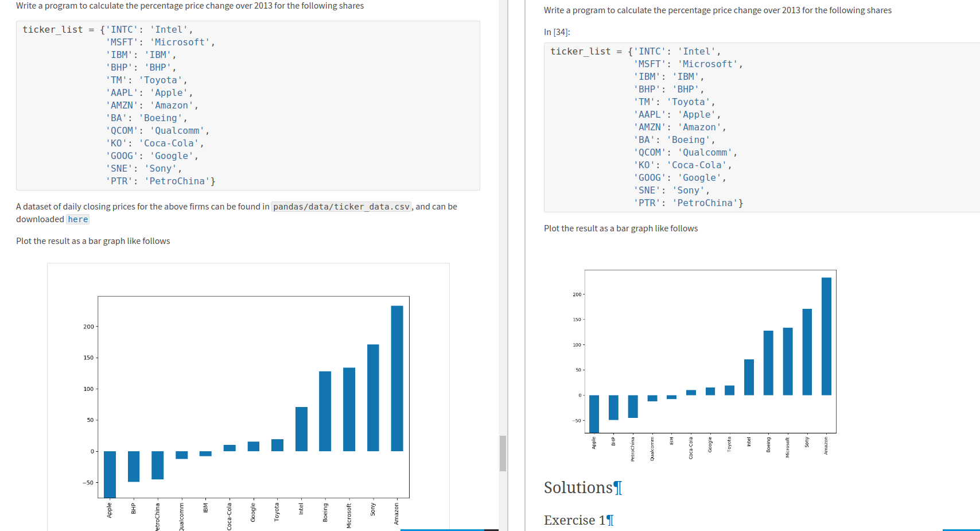Click the inline code pandas/data/ticker_data.csv

pyautogui.click(x=341, y=206)
